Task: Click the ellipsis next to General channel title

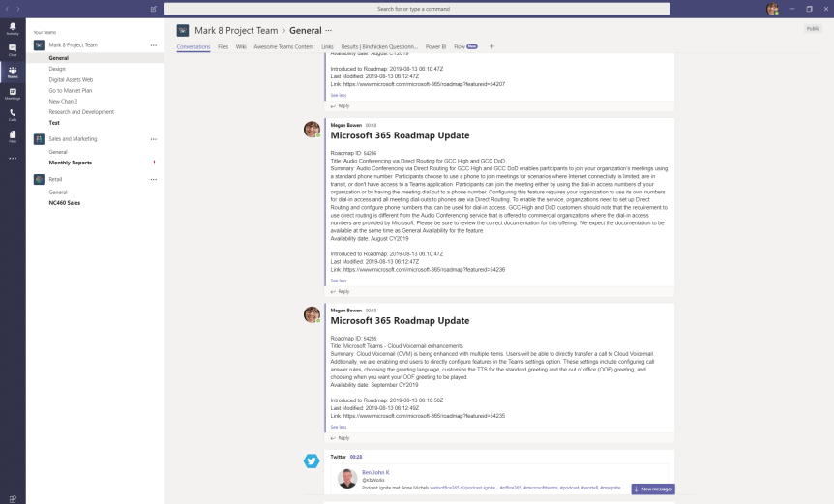Action: [328, 30]
